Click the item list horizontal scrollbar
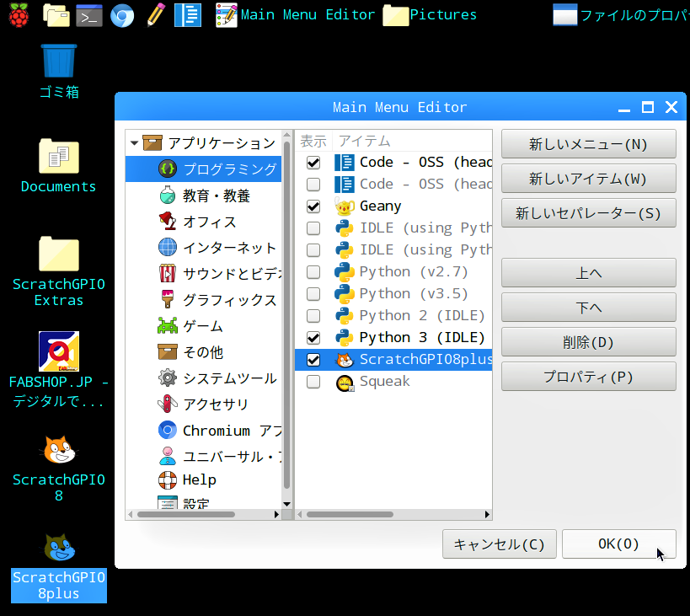 [x=350, y=514]
